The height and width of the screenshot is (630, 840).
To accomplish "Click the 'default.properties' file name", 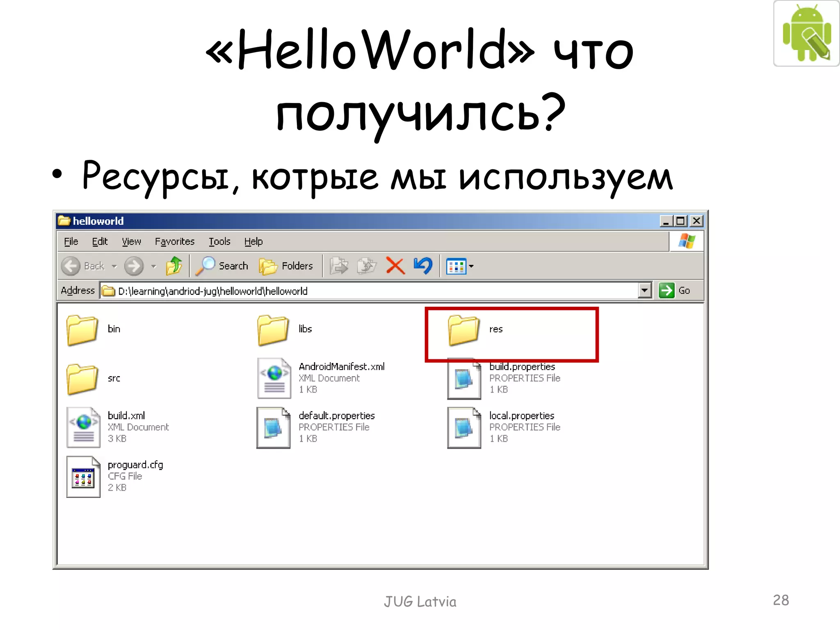I will 337,416.
